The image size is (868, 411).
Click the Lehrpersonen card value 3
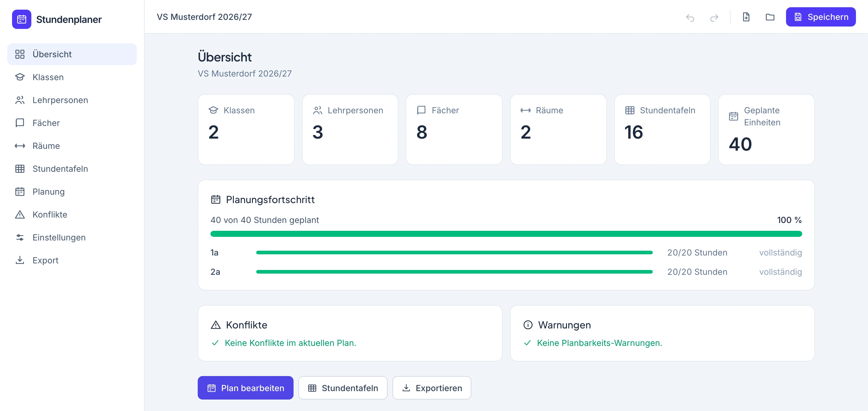click(317, 132)
